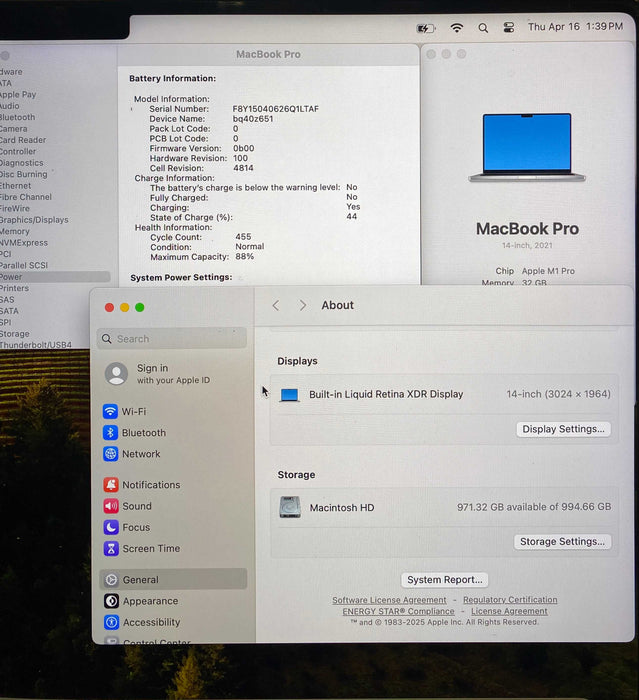Open the Software License Agreement link
639x700 pixels.
coord(389,600)
